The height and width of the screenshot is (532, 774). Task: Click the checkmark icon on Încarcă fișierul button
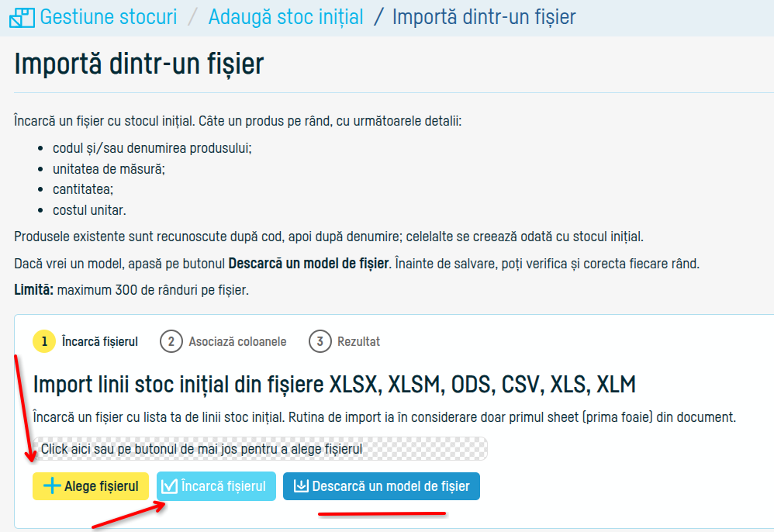pos(169,486)
